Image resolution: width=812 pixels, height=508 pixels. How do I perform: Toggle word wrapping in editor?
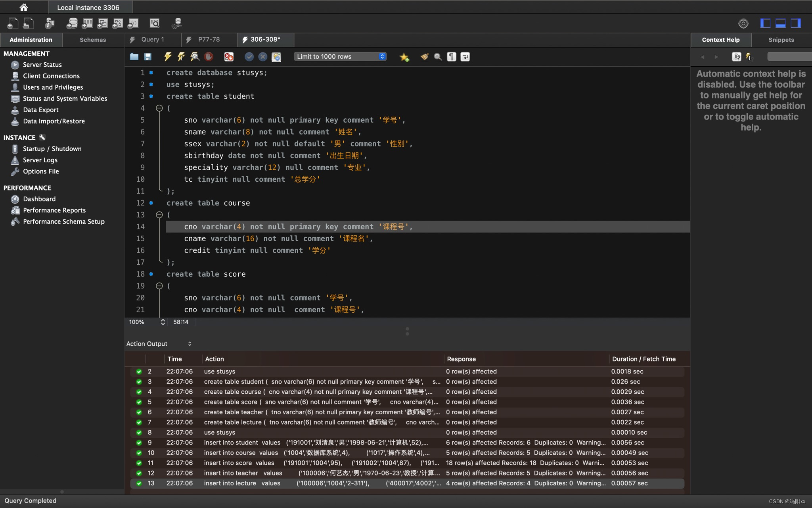click(x=465, y=57)
